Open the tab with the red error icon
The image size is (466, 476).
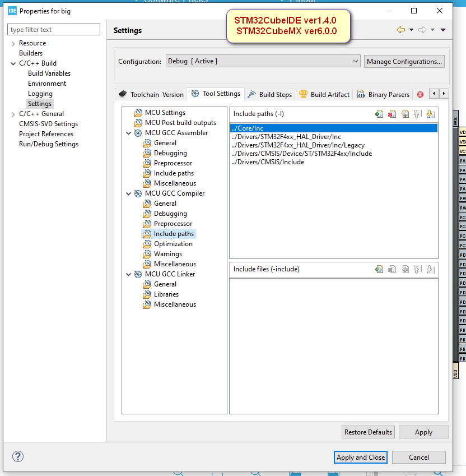420,94
